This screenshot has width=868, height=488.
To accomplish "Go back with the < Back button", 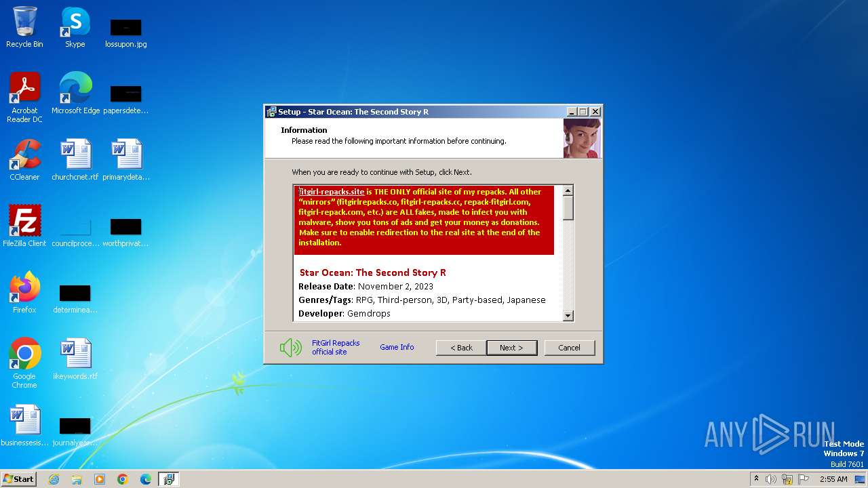I will tap(461, 348).
